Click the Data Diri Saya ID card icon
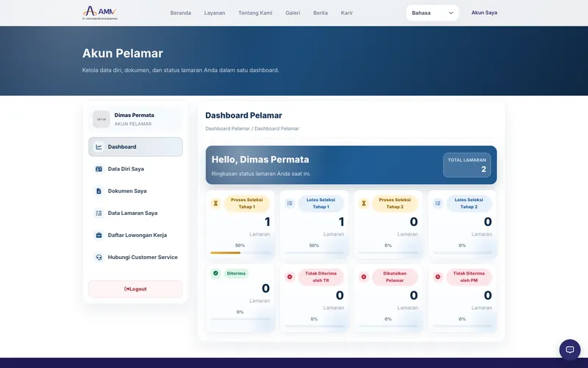This screenshot has width=588, height=368. click(98, 169)
